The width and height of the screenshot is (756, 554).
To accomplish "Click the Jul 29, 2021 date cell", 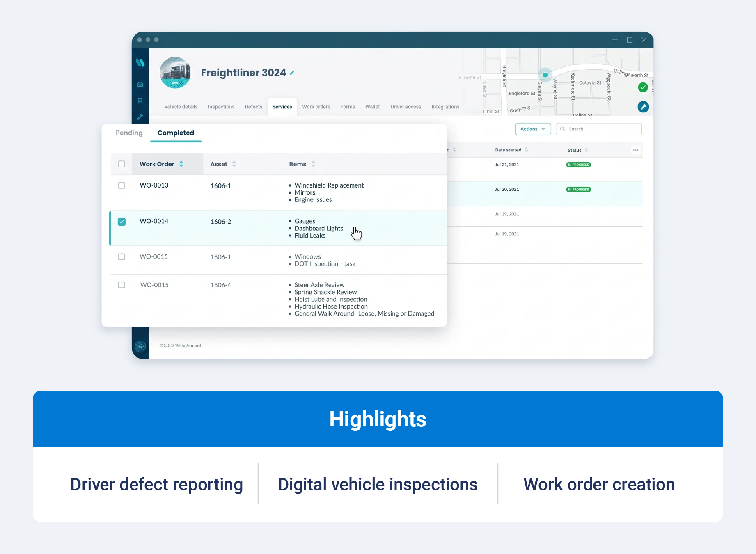I will (x=507, y=214).
